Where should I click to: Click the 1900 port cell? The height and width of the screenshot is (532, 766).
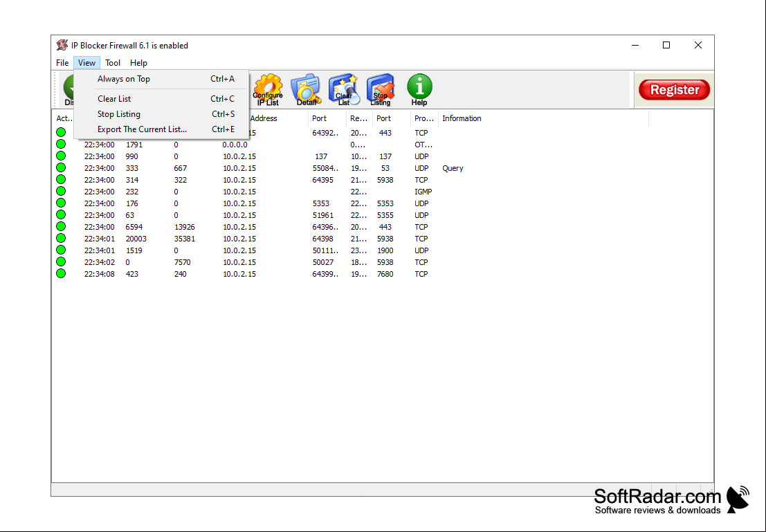tap(385, 250)
